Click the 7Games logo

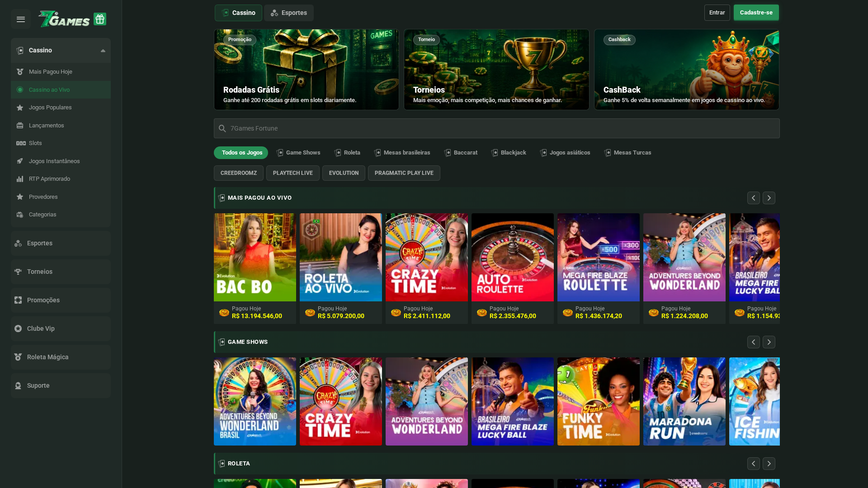(64, 19)
